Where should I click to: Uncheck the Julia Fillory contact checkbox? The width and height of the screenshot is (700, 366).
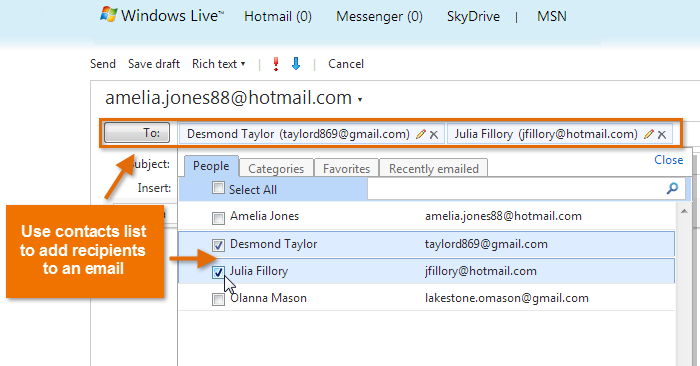(218, 272)
